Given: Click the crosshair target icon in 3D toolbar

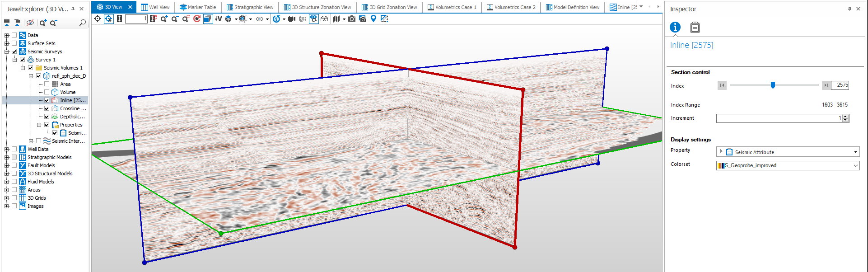Looking at the screenshot, I should coord(98,19).
